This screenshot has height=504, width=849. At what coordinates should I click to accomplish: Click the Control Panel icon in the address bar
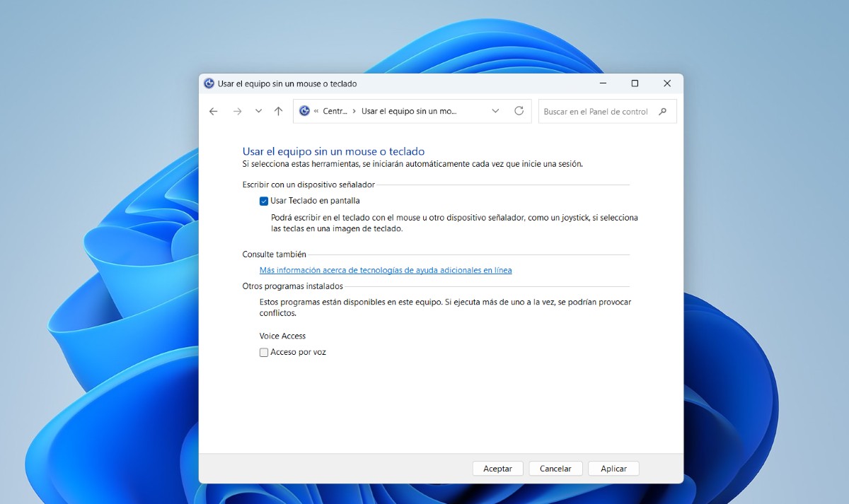(x=304, y=111)
